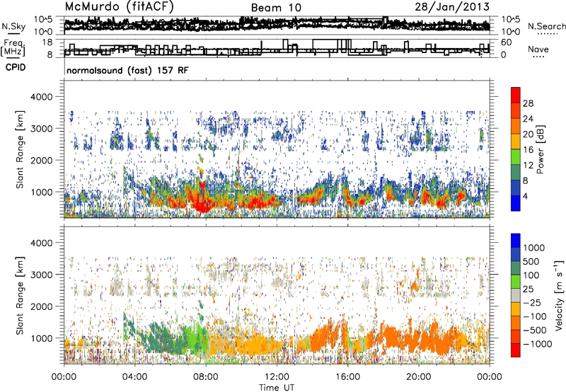Click the '500' Velocity colorbar tick label
Screen dimensions: 566x392
tap(532, 261)
